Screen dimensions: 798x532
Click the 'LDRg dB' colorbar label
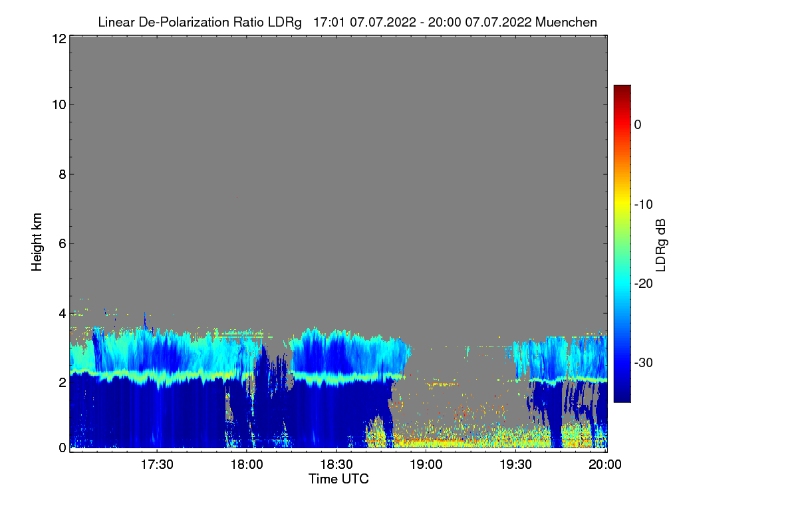(x=660, y=244)
